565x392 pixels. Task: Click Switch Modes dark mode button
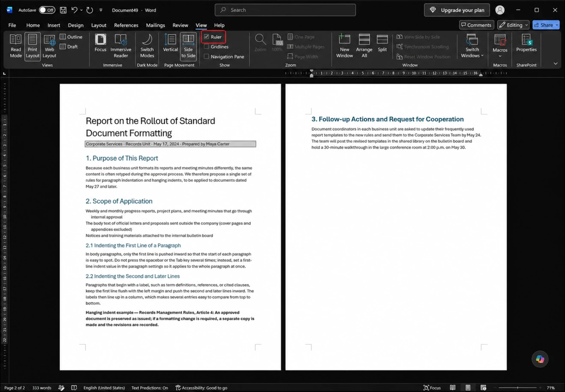[x=147, y=46]
